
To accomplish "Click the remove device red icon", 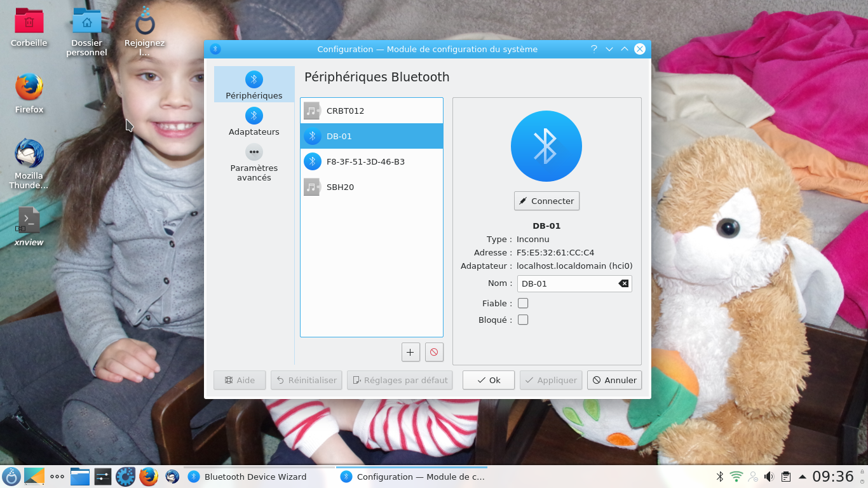I will click(434, 352).
